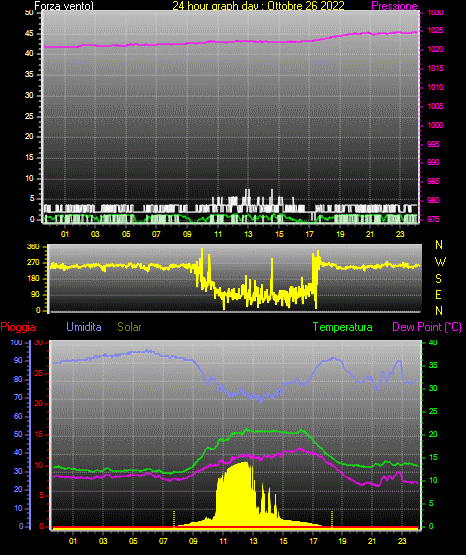Click the 975 pressure axis value
466x555 pixels.
[x=433, y=219]
